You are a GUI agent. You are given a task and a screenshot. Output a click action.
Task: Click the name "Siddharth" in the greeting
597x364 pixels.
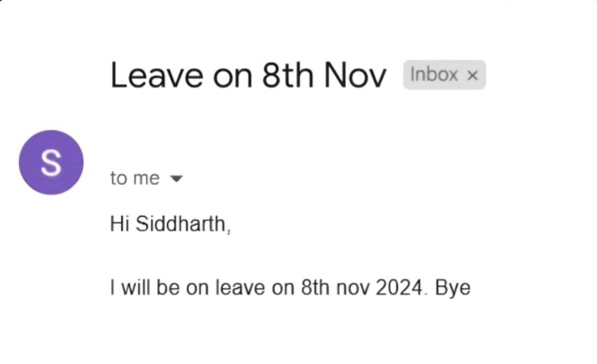point(180,224)
